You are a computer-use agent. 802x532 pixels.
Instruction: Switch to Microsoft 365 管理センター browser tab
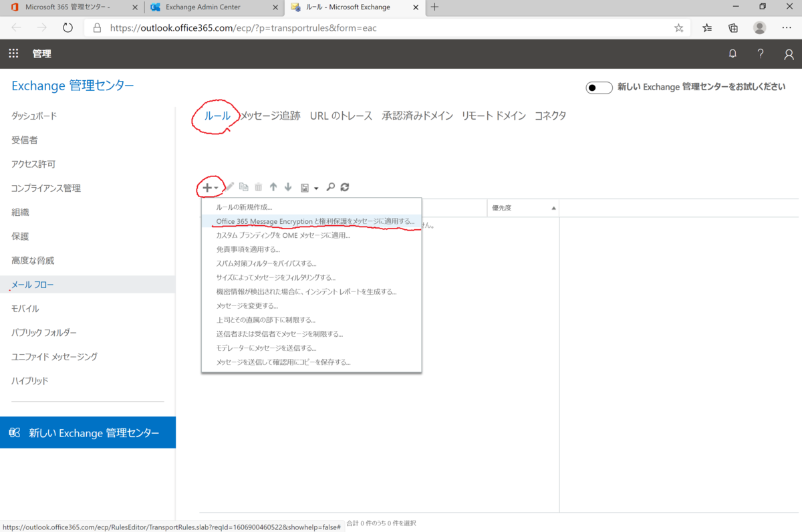(x=67, y=7)
